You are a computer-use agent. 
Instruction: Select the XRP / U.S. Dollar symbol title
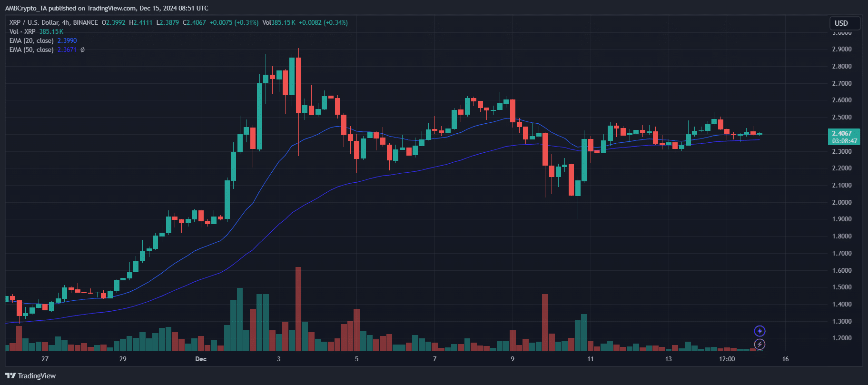(x=54, y=22)
